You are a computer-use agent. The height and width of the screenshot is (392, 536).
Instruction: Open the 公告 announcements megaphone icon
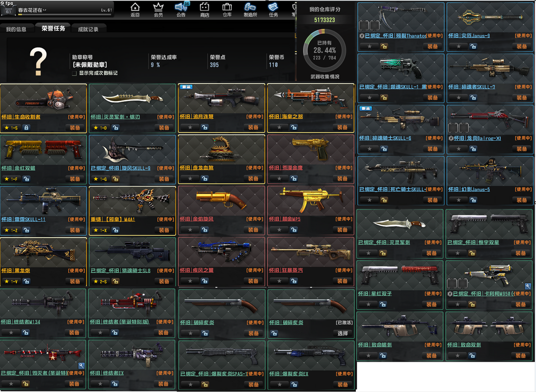point(181,9)
